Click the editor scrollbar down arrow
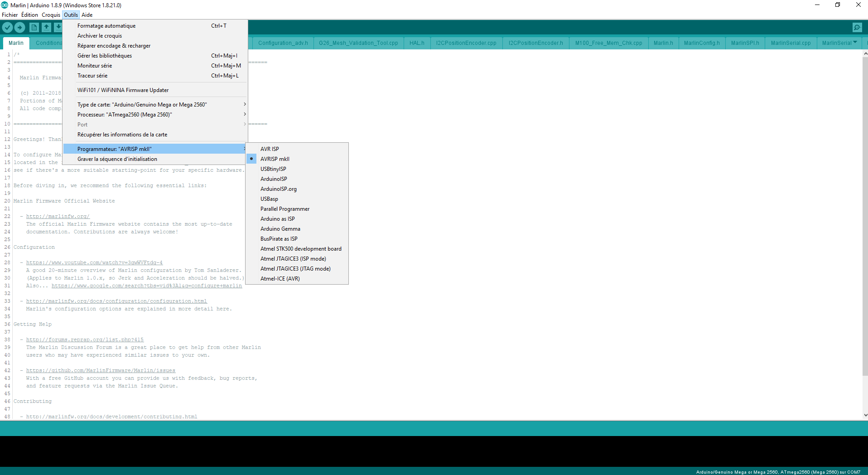Screen dimensions: 868x475 [865, 415]
